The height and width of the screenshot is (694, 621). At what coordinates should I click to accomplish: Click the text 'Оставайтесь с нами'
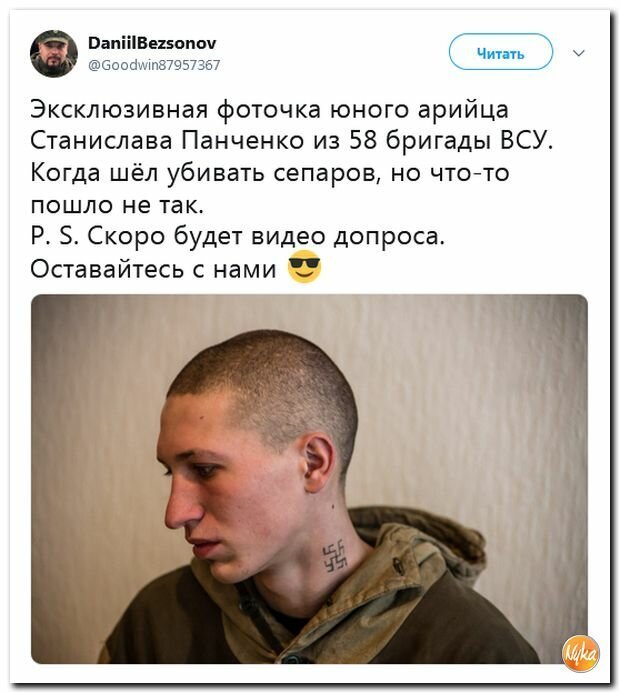tap(153, 268)
